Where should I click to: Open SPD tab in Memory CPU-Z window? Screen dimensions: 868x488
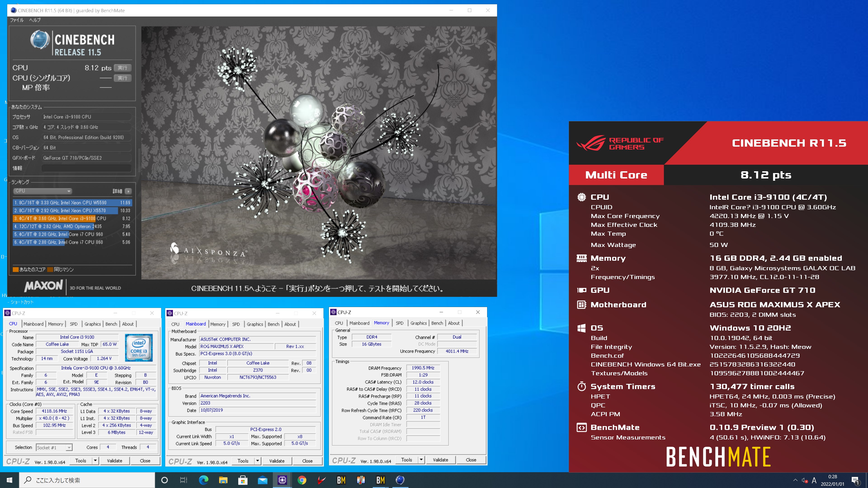(x=400, y=323)
